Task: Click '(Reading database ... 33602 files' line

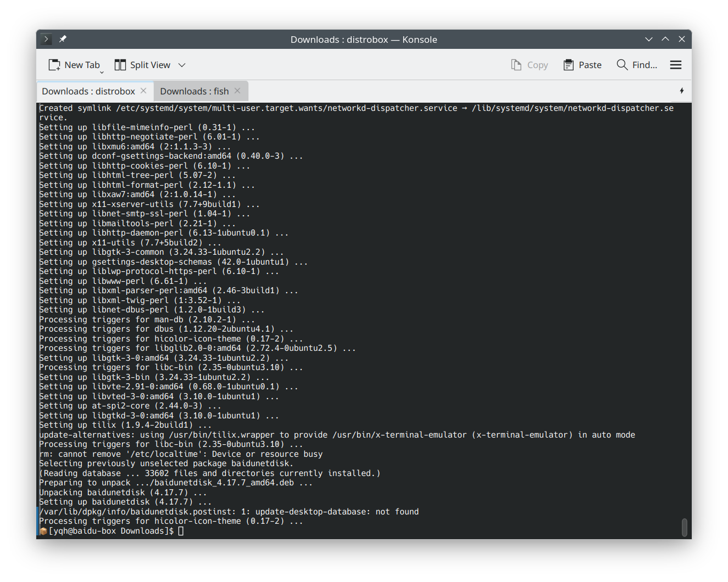Action: point(210,473)
